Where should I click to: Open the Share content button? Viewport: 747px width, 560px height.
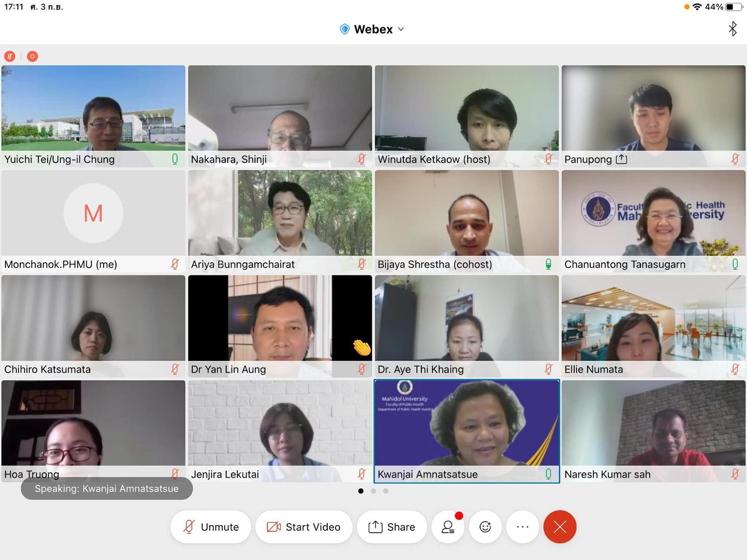click(392, 527)
